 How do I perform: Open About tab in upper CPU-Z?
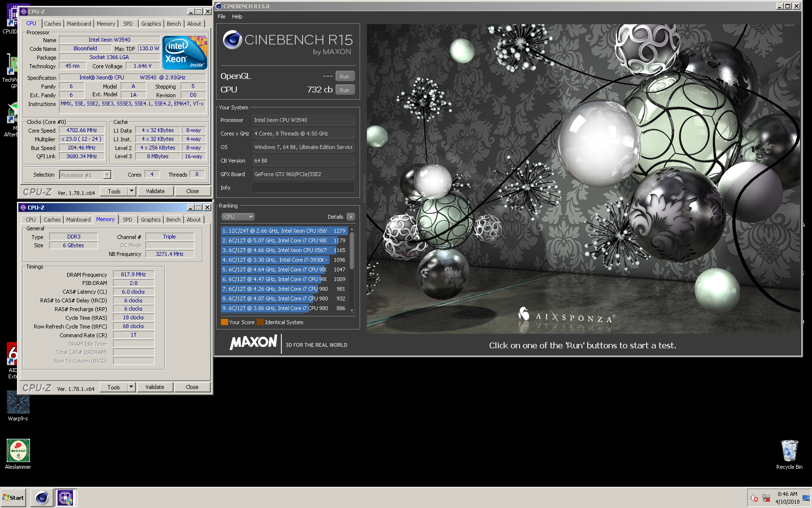pos(194,24)
